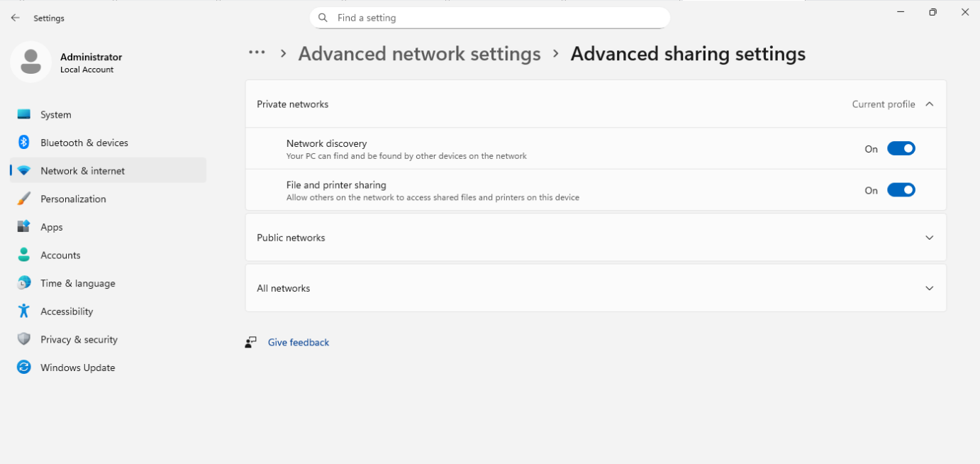This screenshot has width=980, height=464.
Task: Open Time & language settings
Action: pos(108,283)
